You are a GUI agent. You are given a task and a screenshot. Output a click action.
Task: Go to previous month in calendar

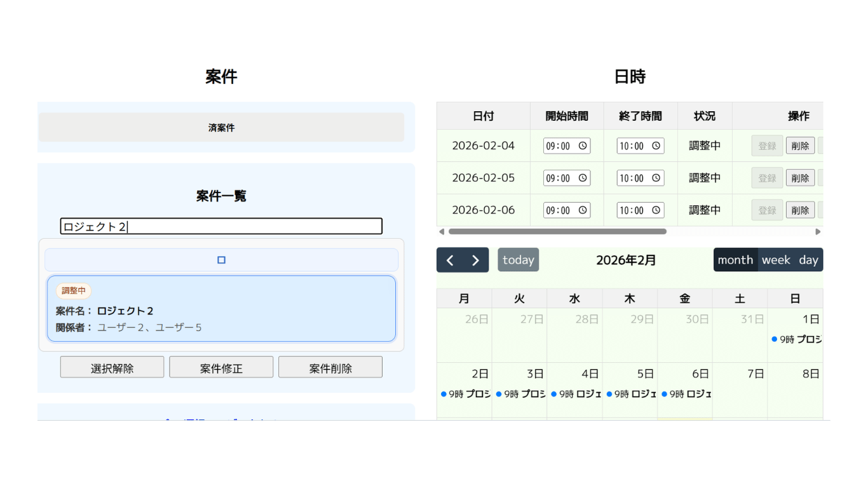(x=450, y=260)
